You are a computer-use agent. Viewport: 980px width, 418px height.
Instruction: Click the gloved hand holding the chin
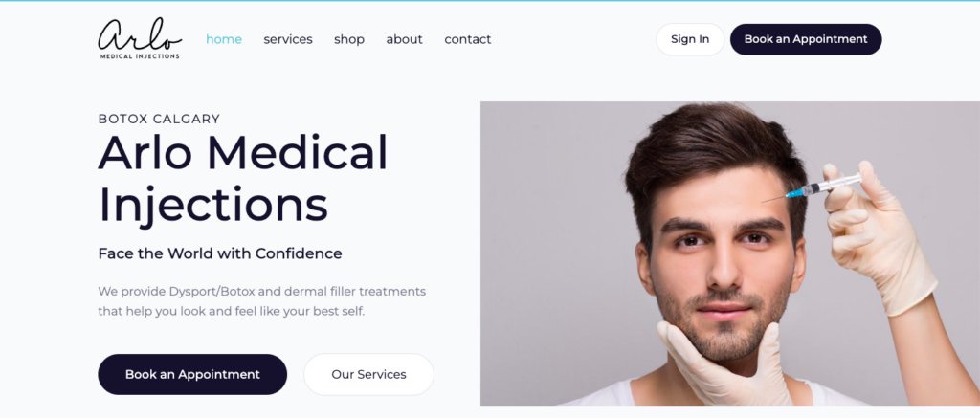(718, 363)
